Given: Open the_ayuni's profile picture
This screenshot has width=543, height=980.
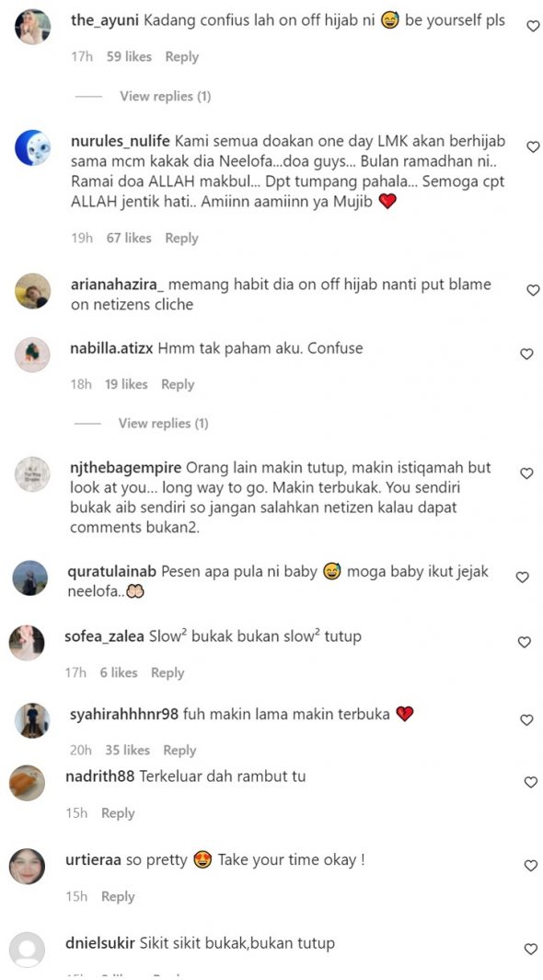Looking at the screenshot, I should (32, 26).
